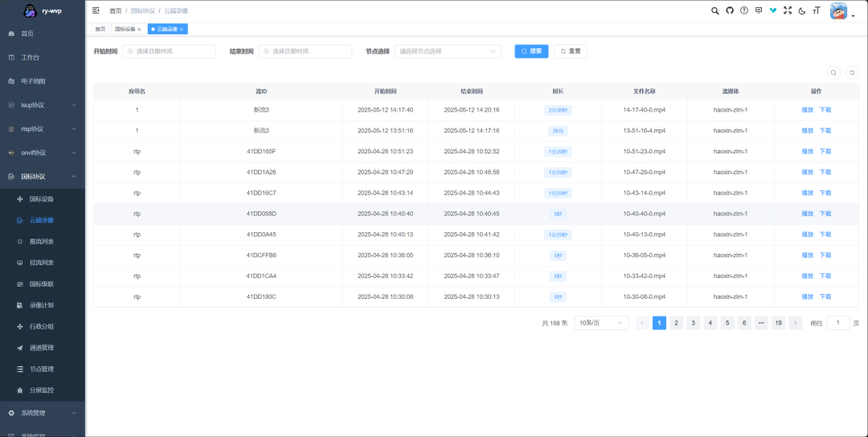The height and width of the screenshot is (437, 868).
Task: Open the GitHub repository icon
Action: point(730,10)
